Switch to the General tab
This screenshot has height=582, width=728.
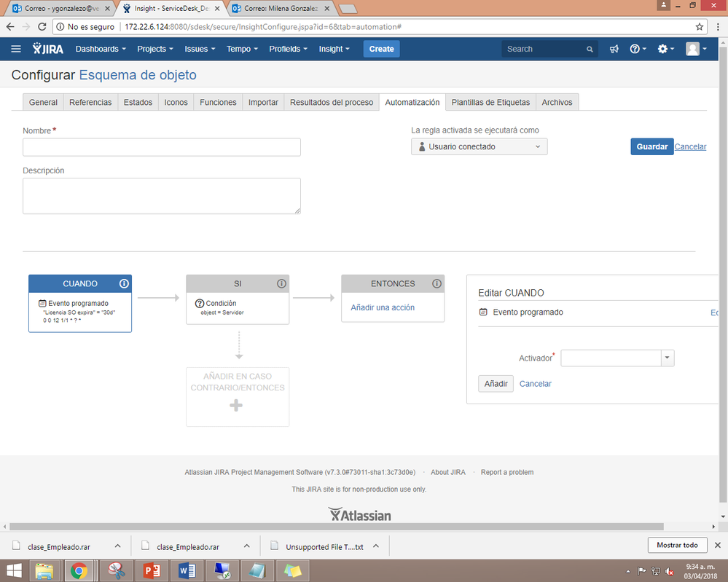click(x=43, y=102)
